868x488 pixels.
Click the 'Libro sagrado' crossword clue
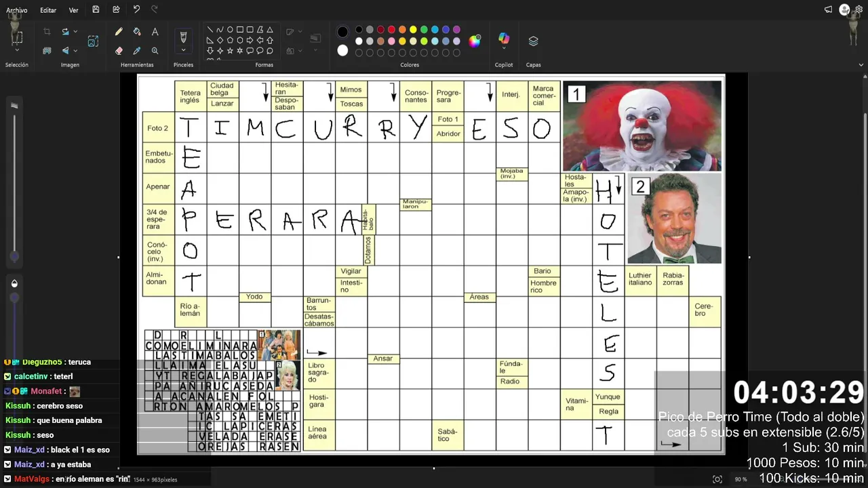tap(319, 373)
